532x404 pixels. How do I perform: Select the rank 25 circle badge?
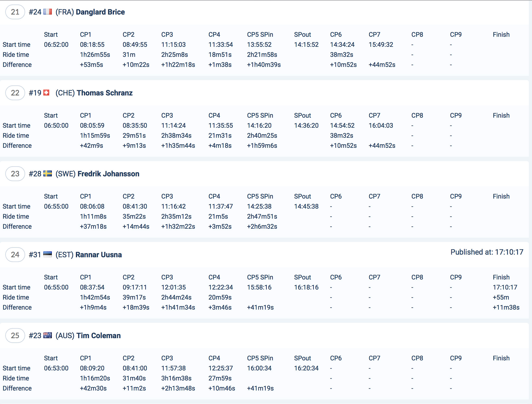coord(15,336)
